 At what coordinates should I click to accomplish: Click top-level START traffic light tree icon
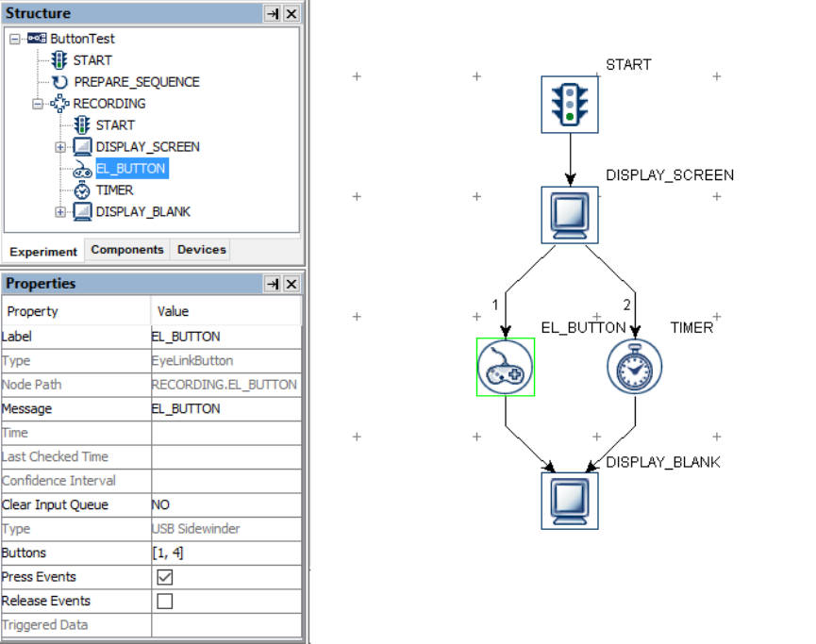tap(58, 60)
